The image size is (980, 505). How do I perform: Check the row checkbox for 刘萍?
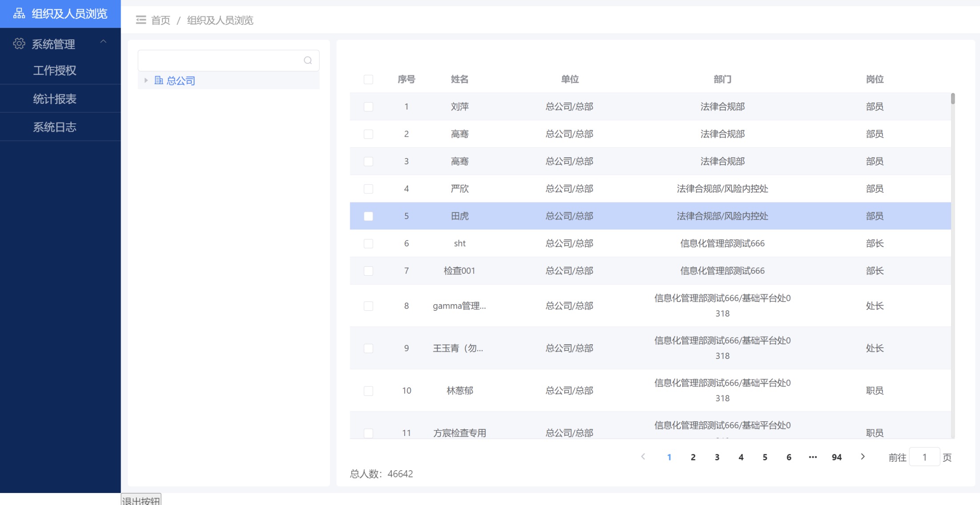pos(369,107)
